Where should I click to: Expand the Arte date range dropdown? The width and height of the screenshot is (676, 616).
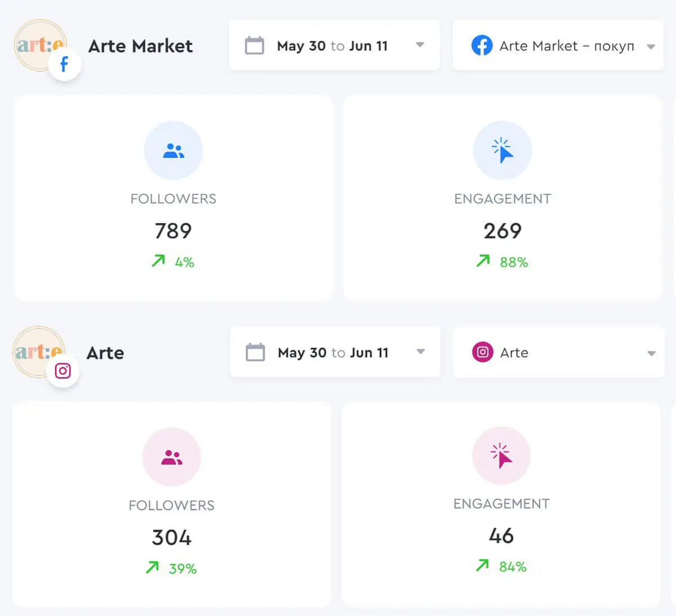420,352
